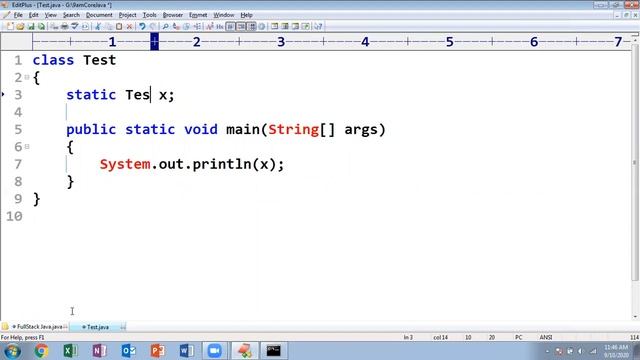Print the document using the printer icon
The height and width of the screenshot is (360, 640).
(x=65, y=27)
